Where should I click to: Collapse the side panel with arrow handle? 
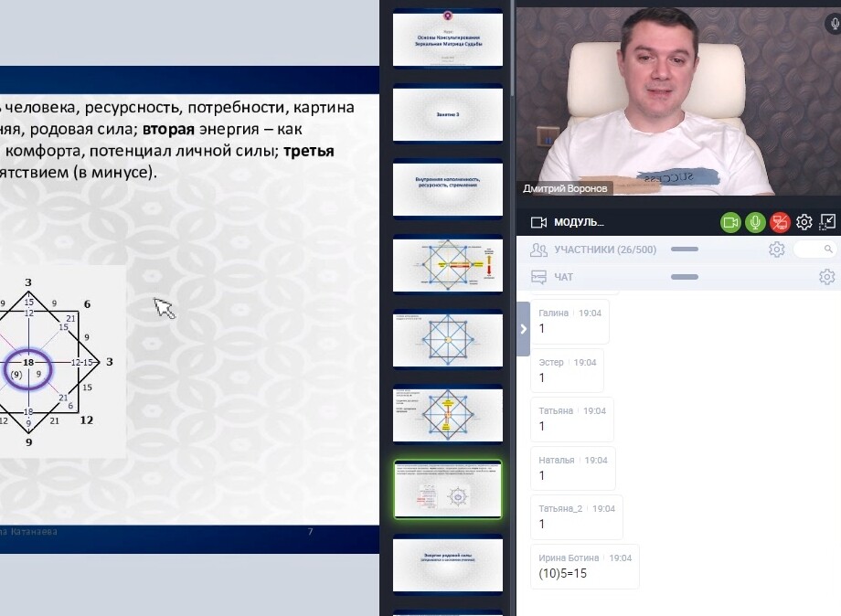523,327
